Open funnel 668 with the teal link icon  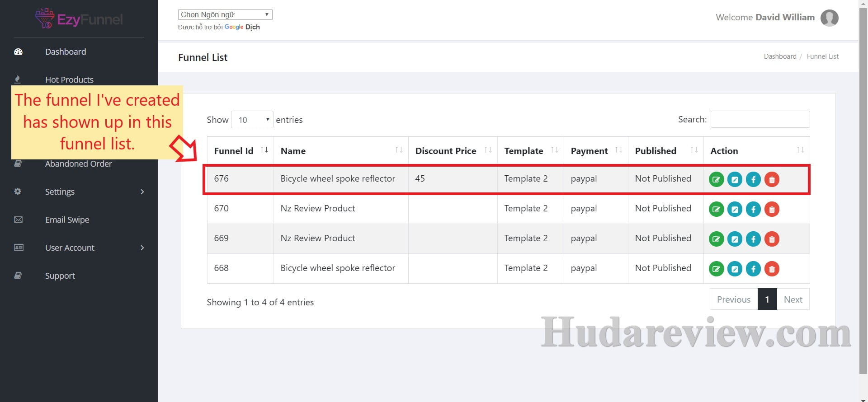(x=735, y=269)
